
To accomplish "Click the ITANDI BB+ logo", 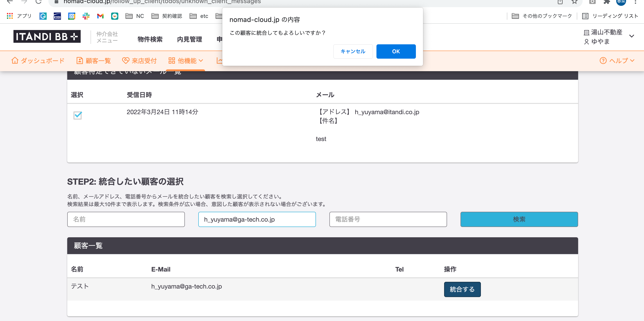I will [x=47, y=36].
